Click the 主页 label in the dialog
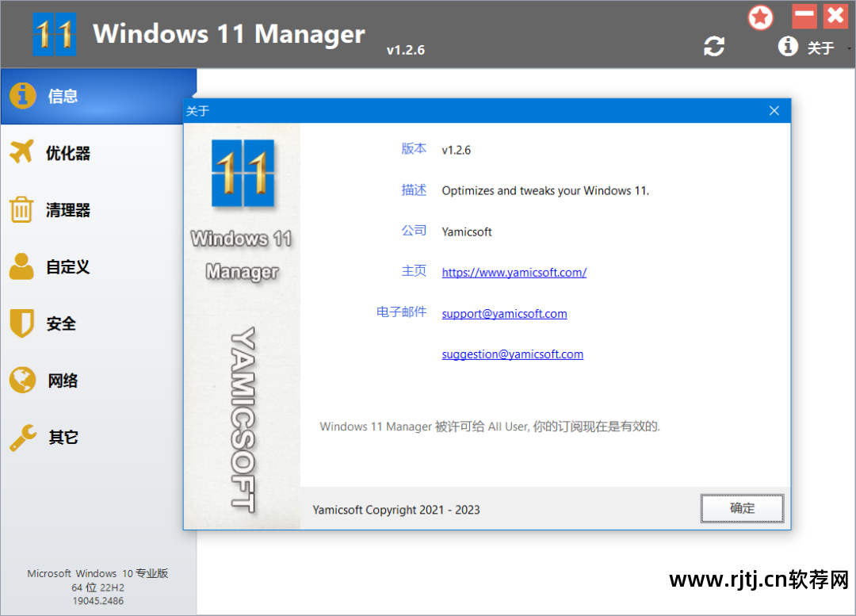The height and width of the screenshot is (616, 856). 414,271
